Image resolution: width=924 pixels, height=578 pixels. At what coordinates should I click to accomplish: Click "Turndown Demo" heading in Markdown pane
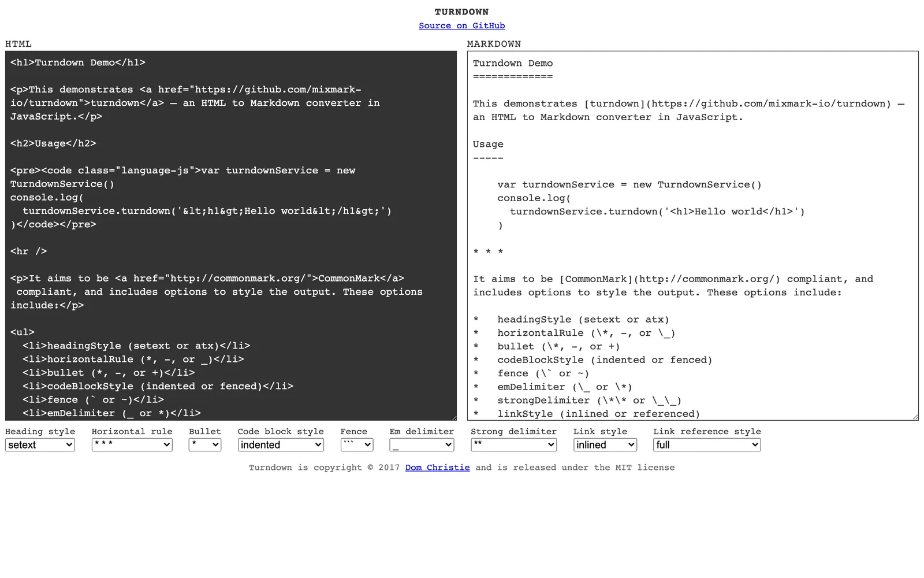[x=513, y=63]
